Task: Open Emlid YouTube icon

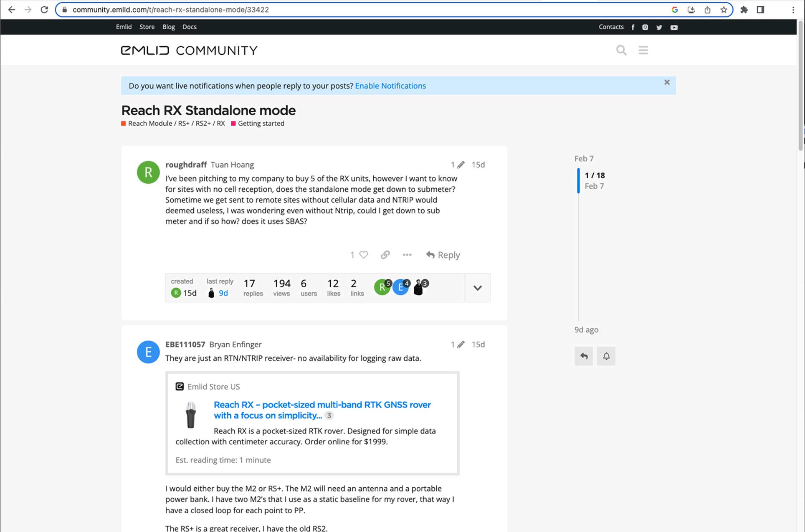Action: pos(674,27)
